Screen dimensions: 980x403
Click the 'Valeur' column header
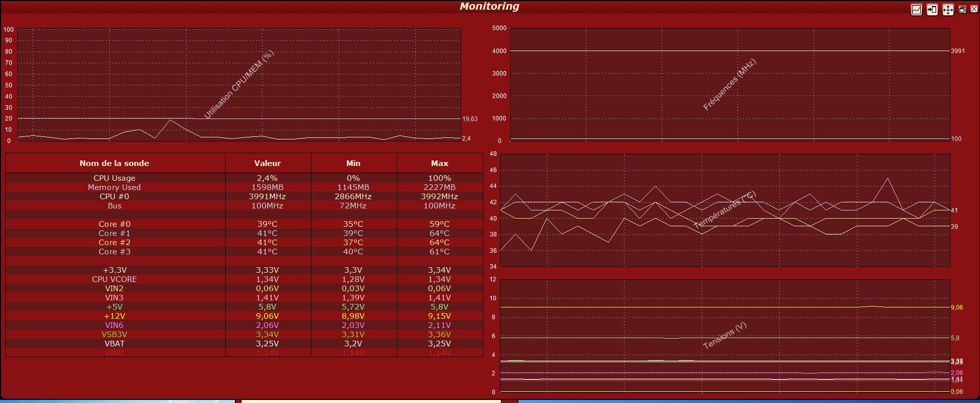267,163
